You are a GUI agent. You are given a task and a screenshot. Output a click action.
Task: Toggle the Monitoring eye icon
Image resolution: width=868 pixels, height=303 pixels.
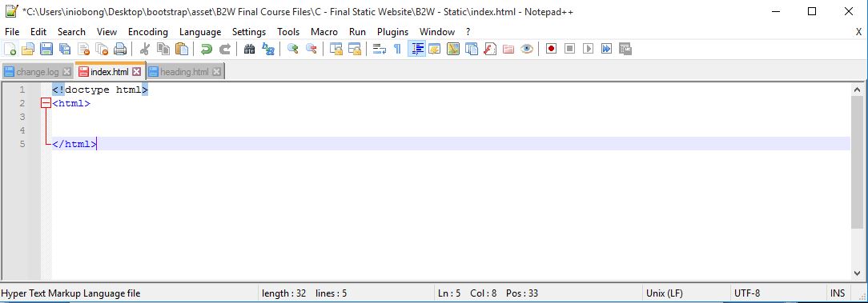527,50
